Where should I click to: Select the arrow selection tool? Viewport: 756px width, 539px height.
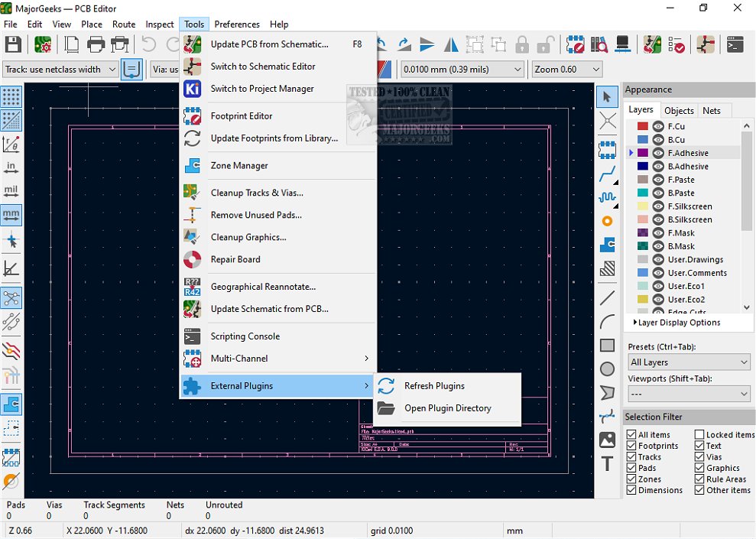[x=607, y=97]
